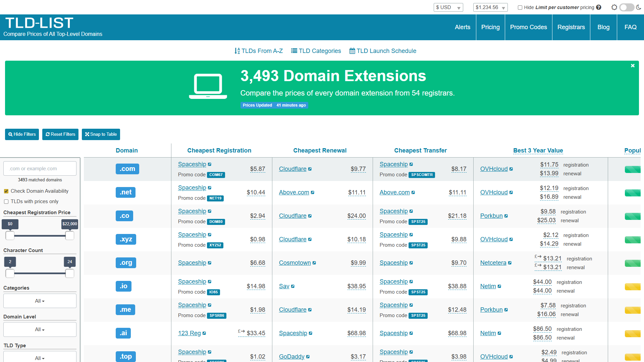Open the USD currency dropdown
644x362 pixels.
[448, 7]
